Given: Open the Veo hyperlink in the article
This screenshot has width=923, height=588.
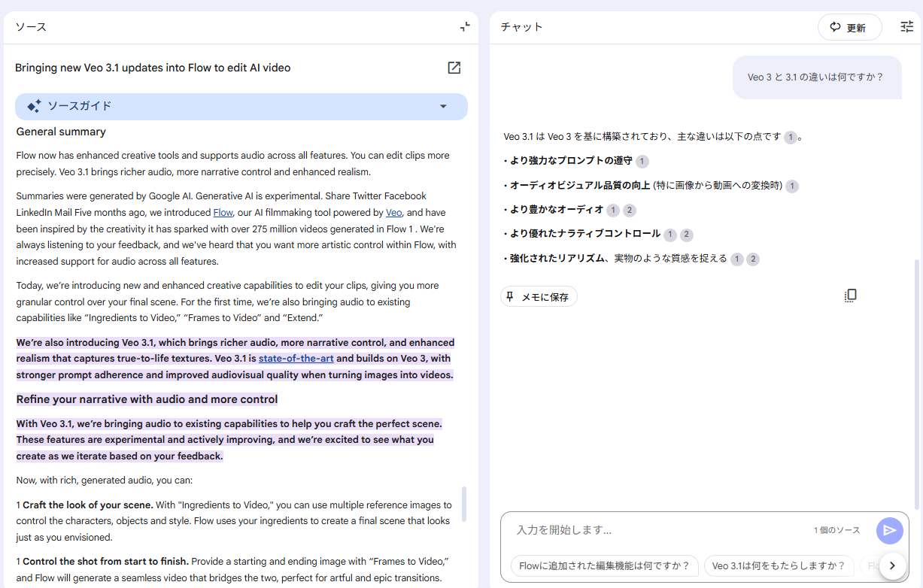Looking at the screenshot, I should (x=393, y=213).
